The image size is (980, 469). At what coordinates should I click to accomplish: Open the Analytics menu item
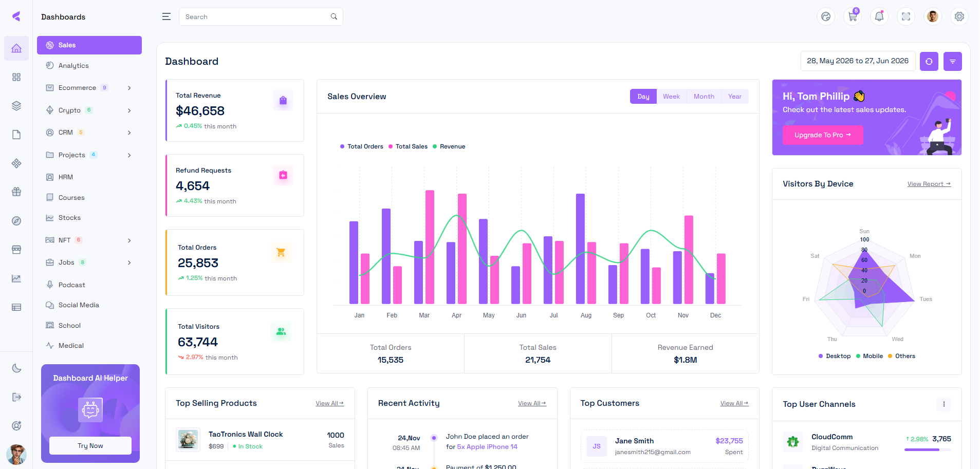coord(89,66)
